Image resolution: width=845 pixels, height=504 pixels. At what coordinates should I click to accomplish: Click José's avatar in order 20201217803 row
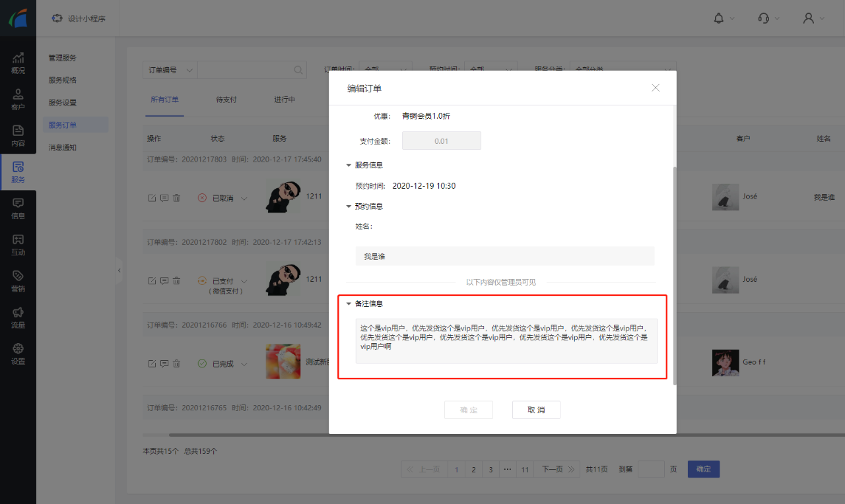pyautogui.click(x=726, y=197)
